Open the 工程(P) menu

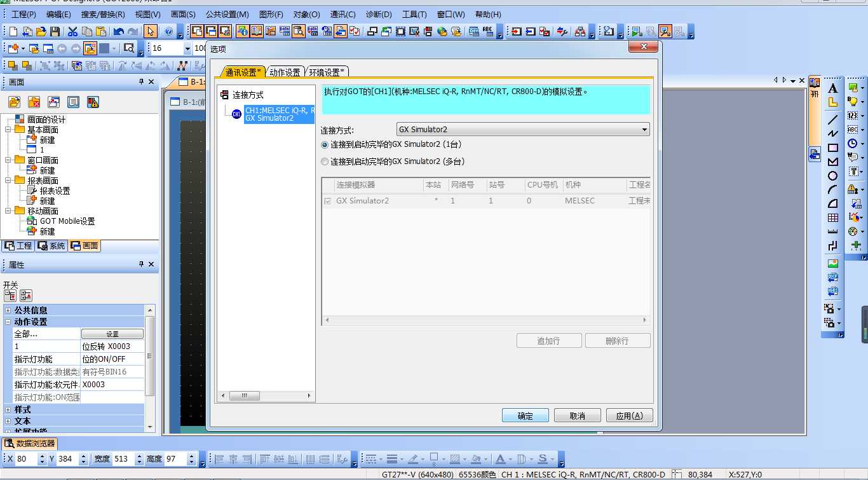click(x=24, y=14)
